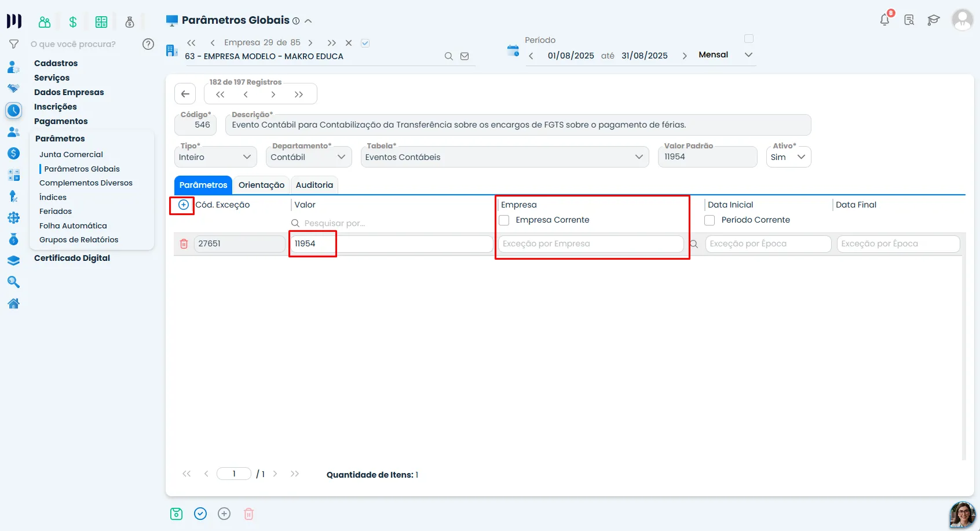Open the notifications bell
This screenshot has height=531, width=980.
click(884, 20)
